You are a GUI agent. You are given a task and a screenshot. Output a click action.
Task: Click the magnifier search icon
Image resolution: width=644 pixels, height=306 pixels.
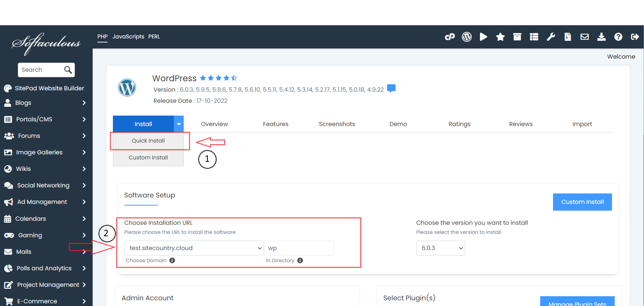pos(68,70)
